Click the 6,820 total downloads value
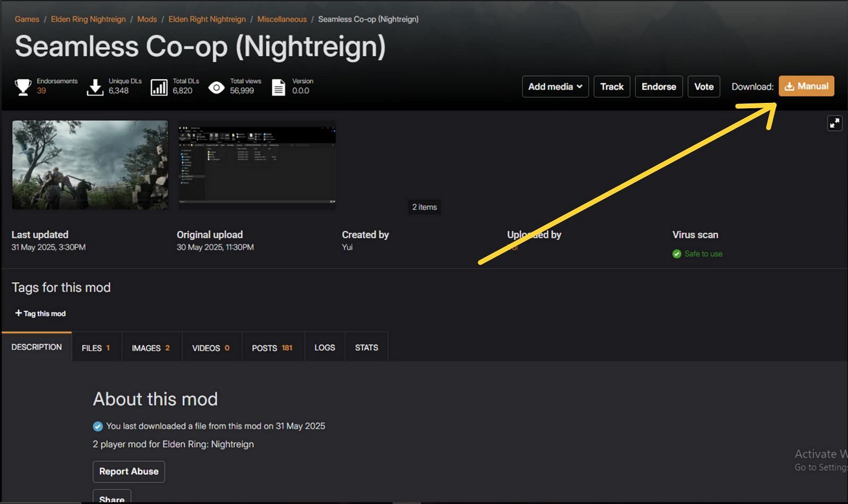The width and height of the screenshot is (848, 504). point(183,91)
